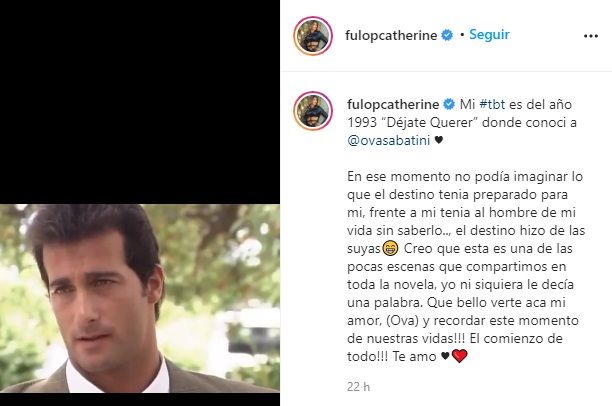
Task: Click the verified badge in the caption line
Action: point(449,104)
